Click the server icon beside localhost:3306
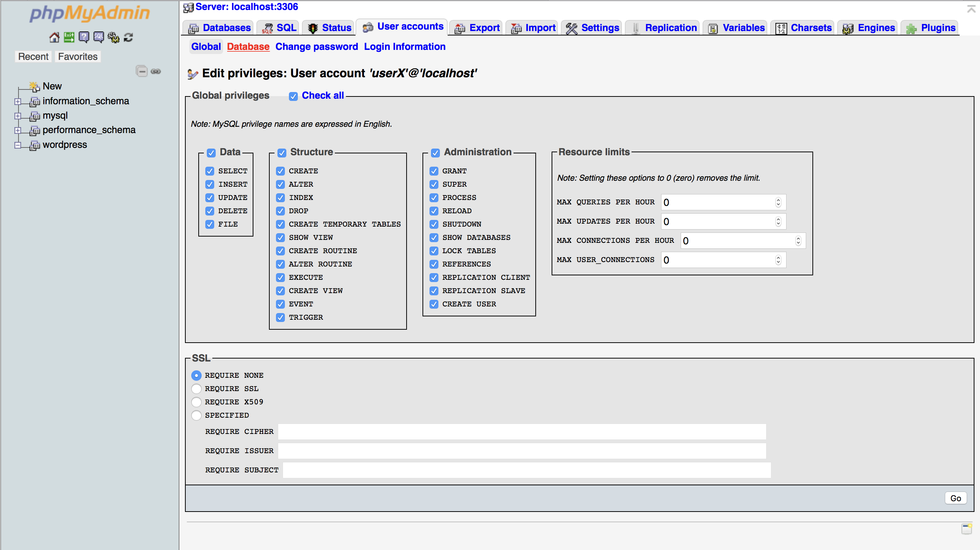The height and width of the screenshot is (550, 980). point(188,7)
